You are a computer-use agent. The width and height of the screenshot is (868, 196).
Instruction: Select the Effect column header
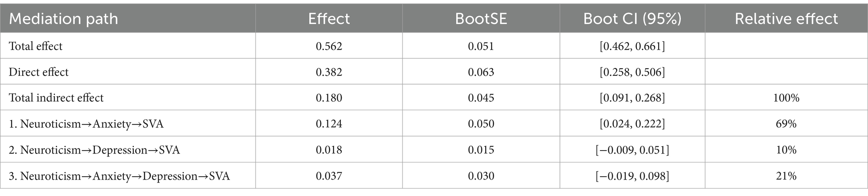point(329,19)
